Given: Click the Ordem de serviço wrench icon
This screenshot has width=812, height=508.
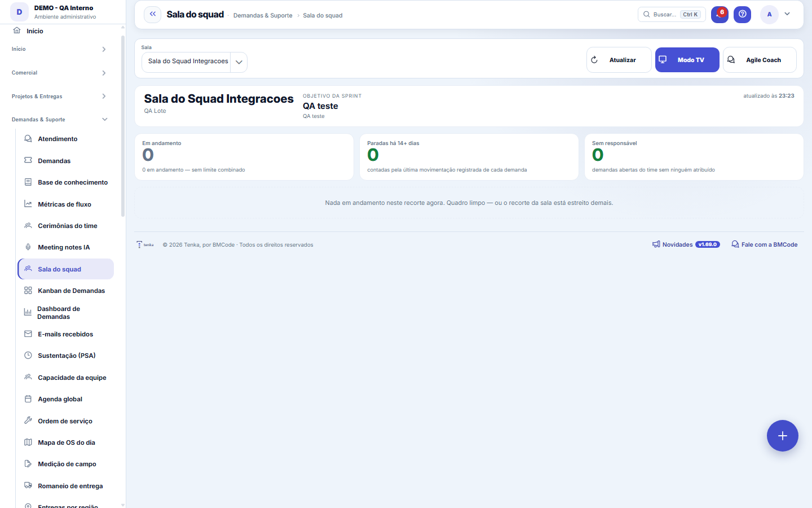Looking at the screenshot, I should click(x=28, y=421).
